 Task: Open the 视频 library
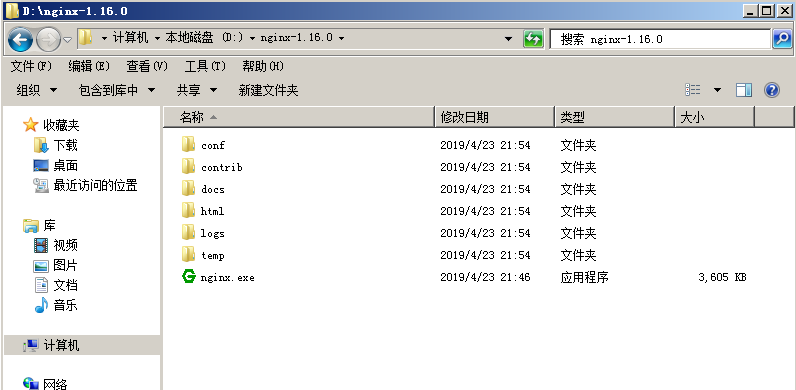point(56,245)
